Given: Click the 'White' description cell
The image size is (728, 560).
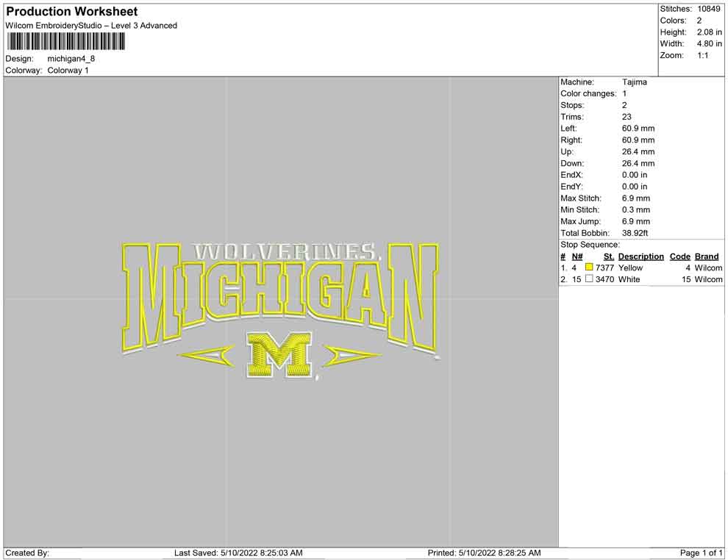Looking at the screenshot, I should click(x=629, y=279).
